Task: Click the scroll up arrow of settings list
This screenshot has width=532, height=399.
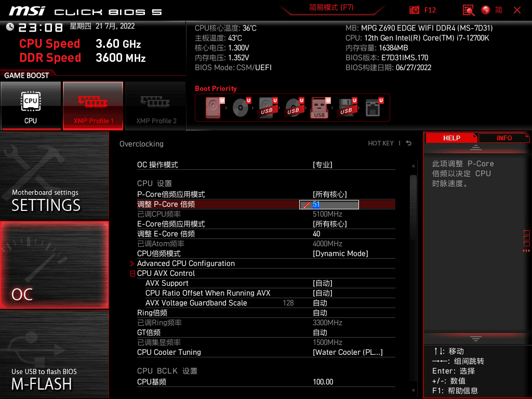Action: coord(413,166)
